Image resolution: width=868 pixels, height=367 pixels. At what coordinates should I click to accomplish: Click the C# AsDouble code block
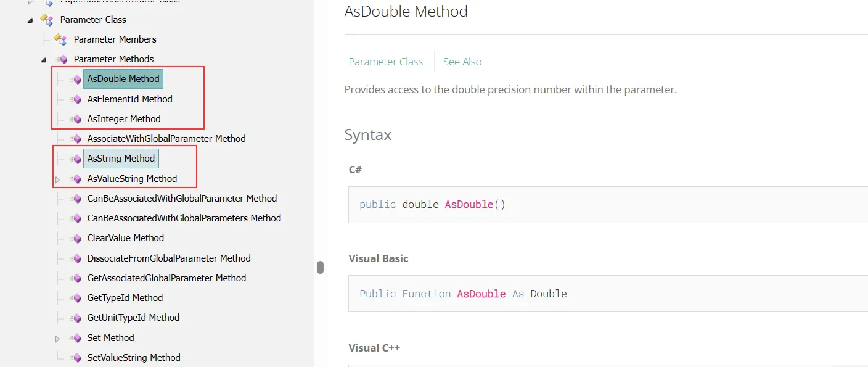(x=608, y=204)
